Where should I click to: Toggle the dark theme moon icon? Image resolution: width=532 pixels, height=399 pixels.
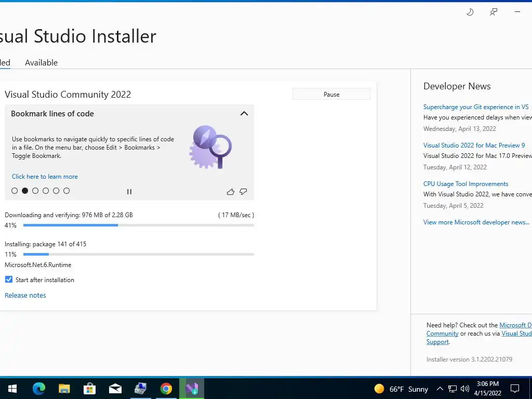[470, 12]
